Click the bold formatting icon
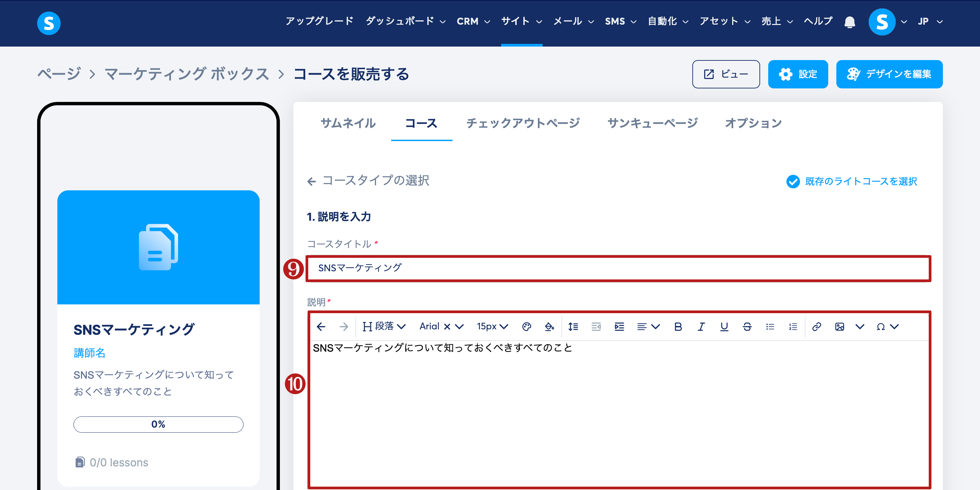 coord(678,327)
